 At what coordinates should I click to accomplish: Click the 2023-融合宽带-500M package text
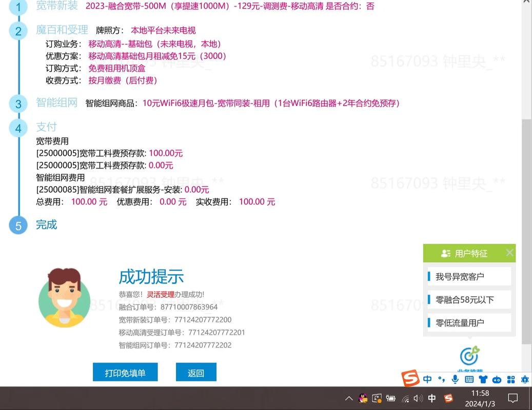pyautogui.click(x=230, y=6)
